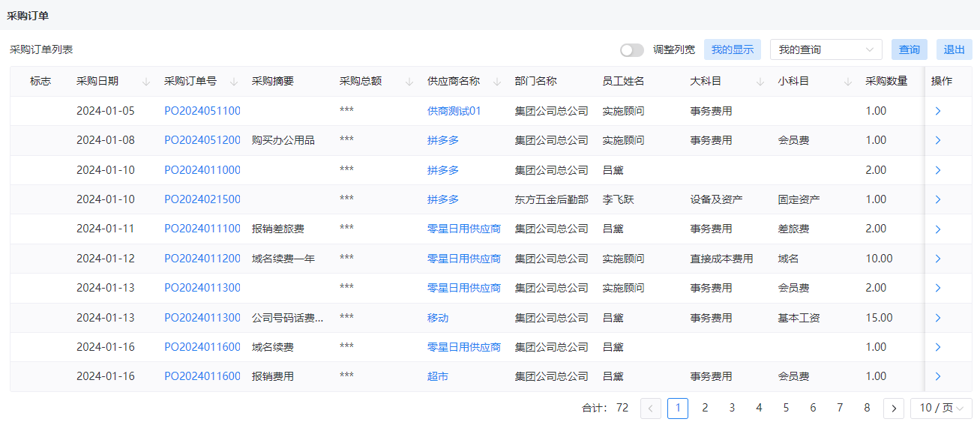Sort by 大科目 column arrow icon
The width and height of the screenshot is (980, 428).
[760, 82]
